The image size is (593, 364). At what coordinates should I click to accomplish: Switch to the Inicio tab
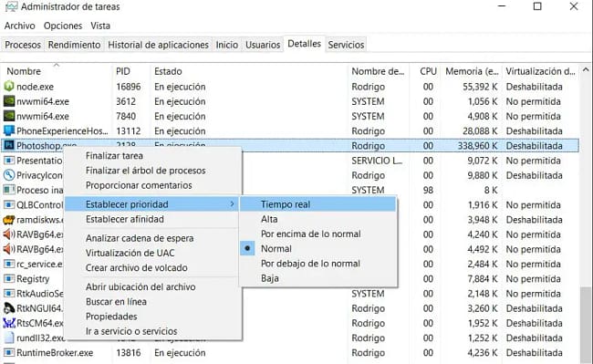point(227,45)
